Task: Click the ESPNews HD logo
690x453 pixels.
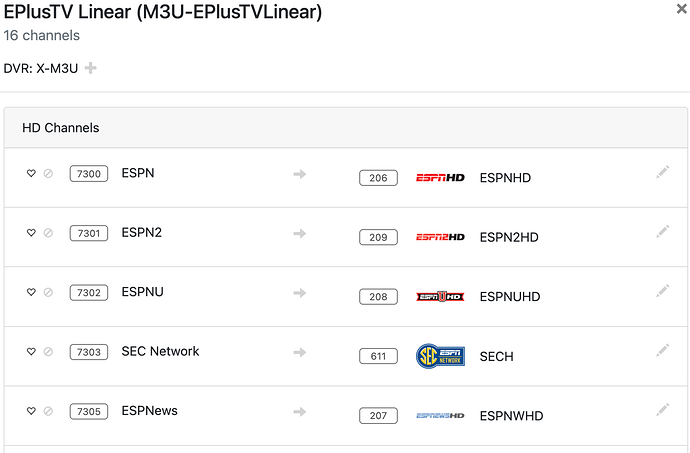Action: [440, 415]
